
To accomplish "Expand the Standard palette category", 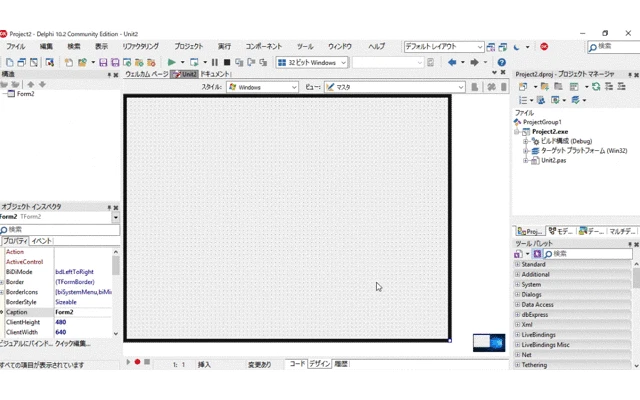I will click(x=518, y=264).
